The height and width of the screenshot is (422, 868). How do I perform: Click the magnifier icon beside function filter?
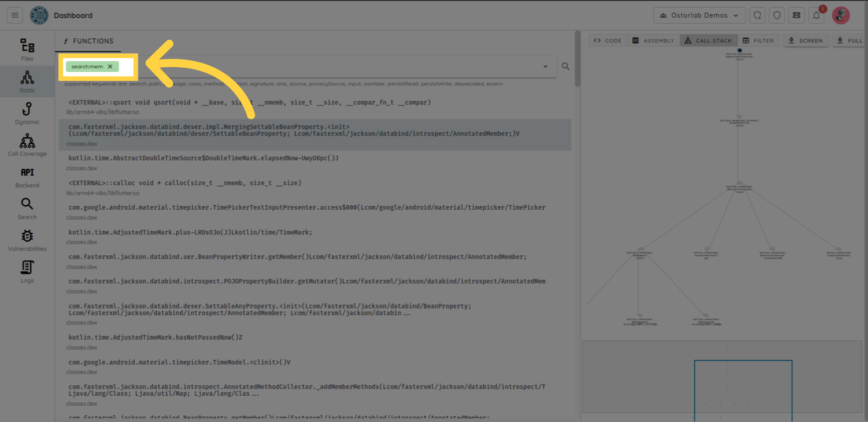(565, 66)
